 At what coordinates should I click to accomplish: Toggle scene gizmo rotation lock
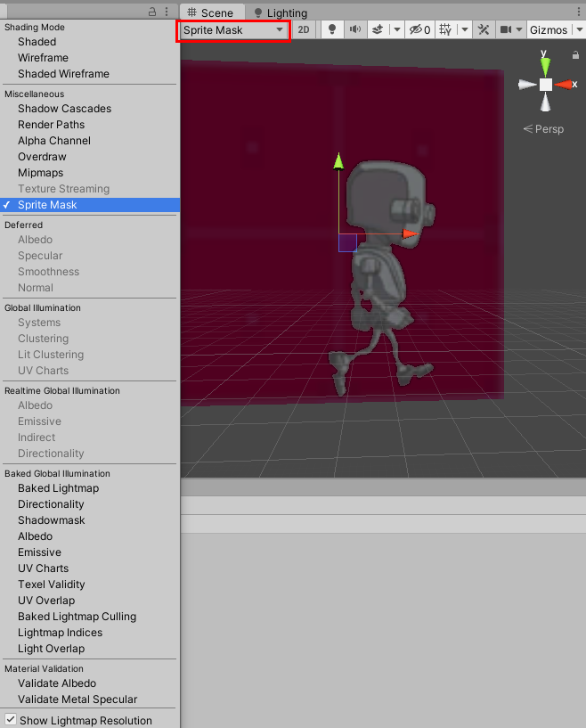(575, 54)
